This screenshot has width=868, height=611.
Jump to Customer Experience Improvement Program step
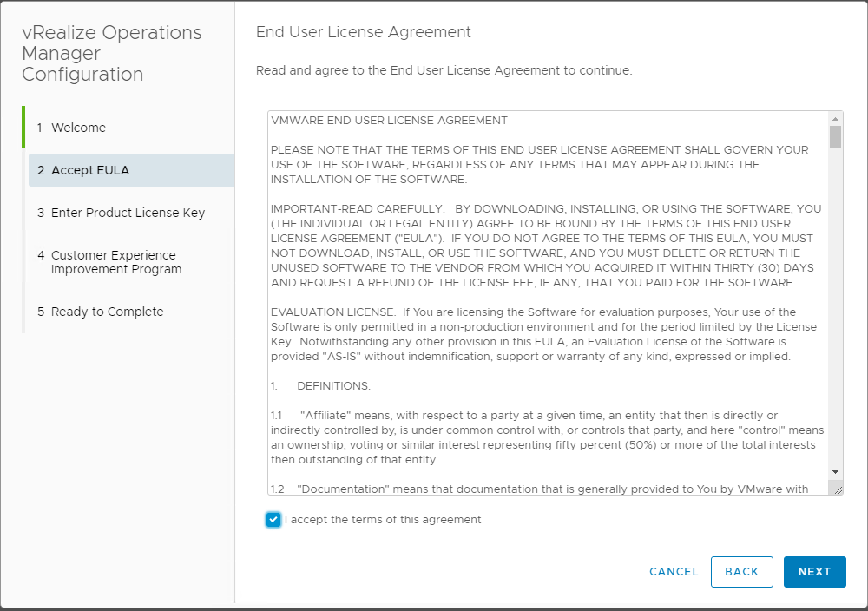coord(116,262)
